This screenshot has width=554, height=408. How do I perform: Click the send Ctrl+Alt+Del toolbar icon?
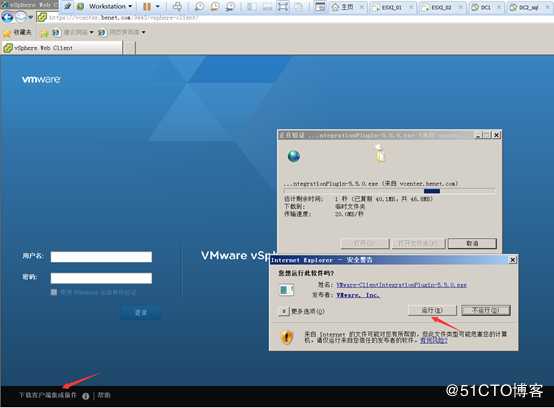178,6
